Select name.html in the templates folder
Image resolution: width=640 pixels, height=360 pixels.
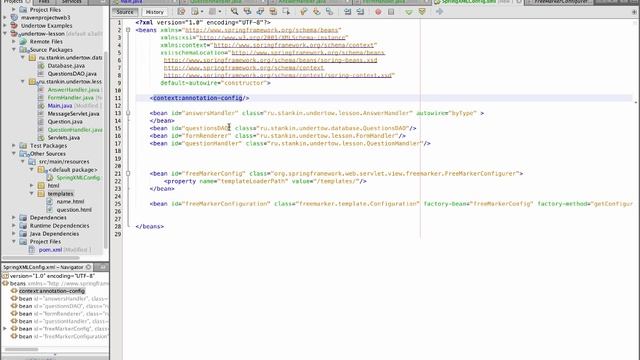(70, 202)
